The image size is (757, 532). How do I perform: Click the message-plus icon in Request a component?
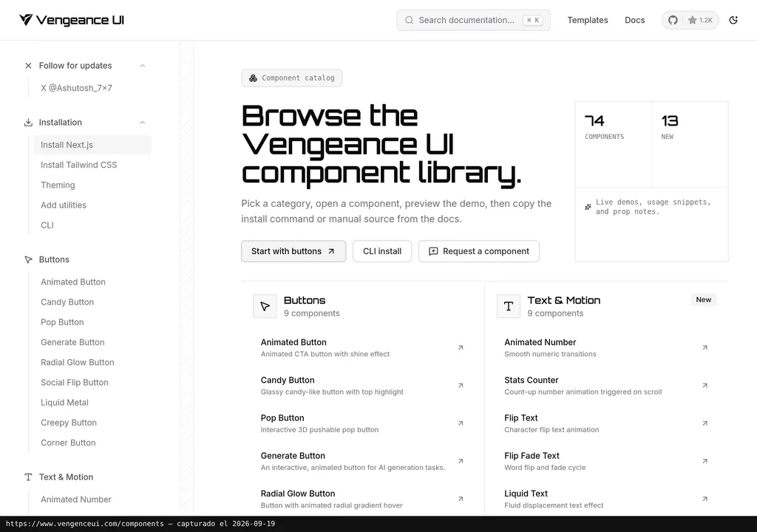tap(433, 251)
